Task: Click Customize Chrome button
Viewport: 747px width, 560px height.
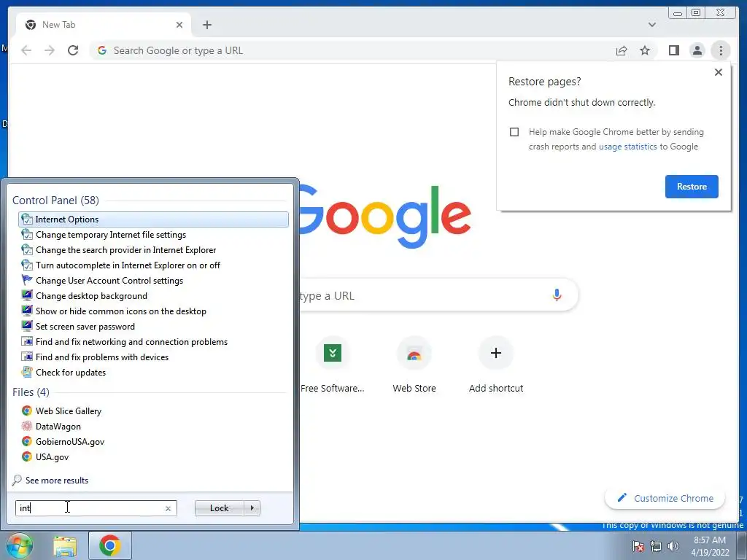Action: click(665, 498)
